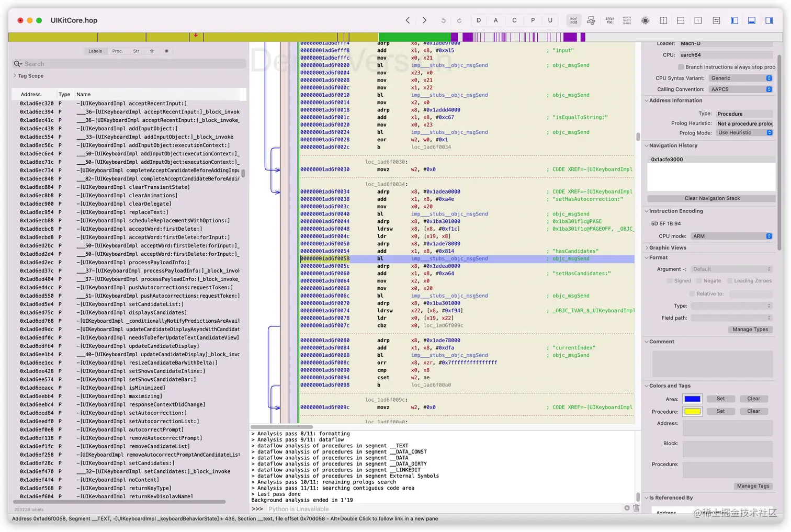Click Clear button for Area color
The width and height of the screenshot is (791, 532).
point(753,399)
